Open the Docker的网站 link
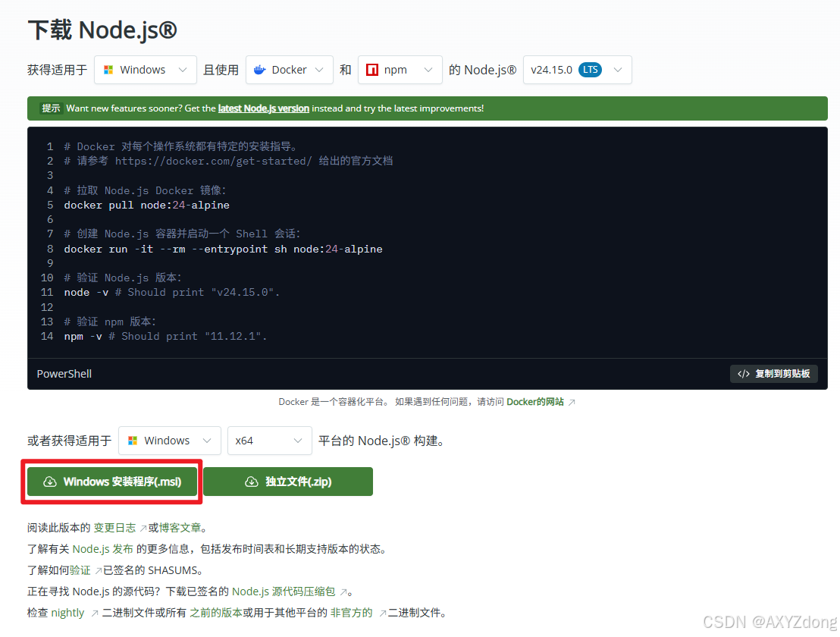The width and height of the screenshot is (840, 637). (x=534, y=402)
